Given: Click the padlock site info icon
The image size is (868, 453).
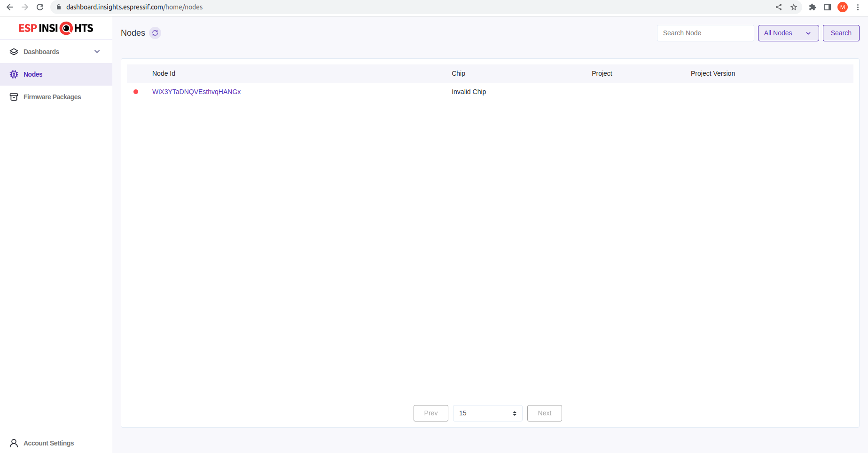Looking at the screenshot, I should click(59, 7).
